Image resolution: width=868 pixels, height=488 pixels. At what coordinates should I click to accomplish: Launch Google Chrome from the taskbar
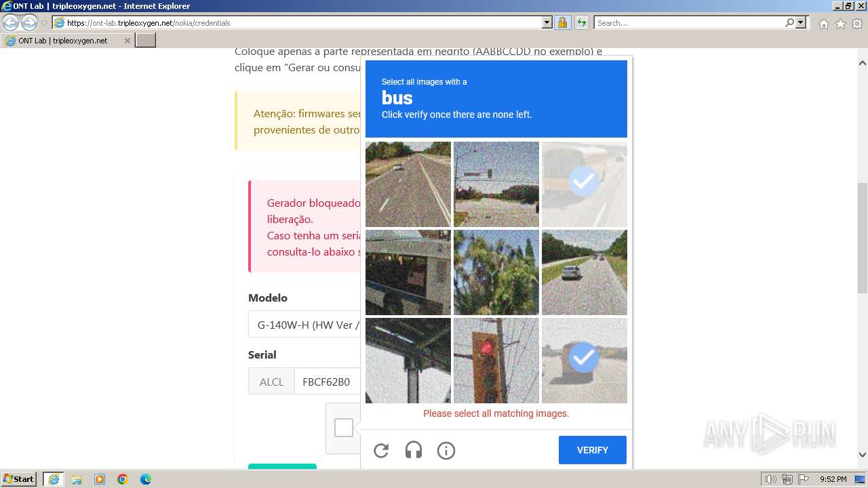[123, 479]
